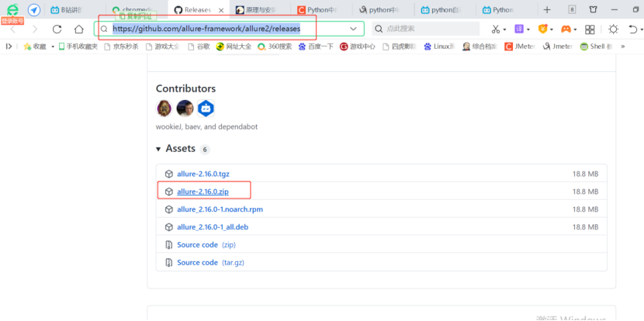This screenshot has height=321, width=644.
Task: Open the 手机收藏夹 bookmark
Action: click(78, 47)
